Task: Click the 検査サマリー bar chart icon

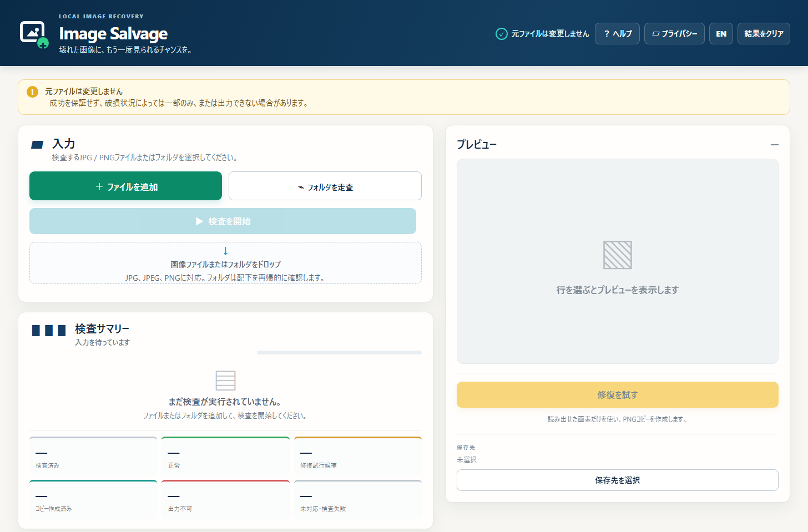Action: pos(49,331)
